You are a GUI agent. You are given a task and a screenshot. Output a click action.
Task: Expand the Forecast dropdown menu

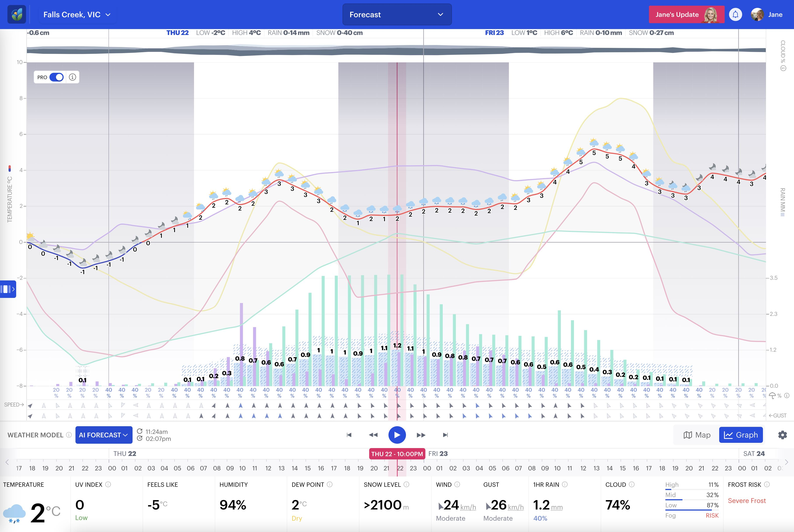tap(397, 15)
